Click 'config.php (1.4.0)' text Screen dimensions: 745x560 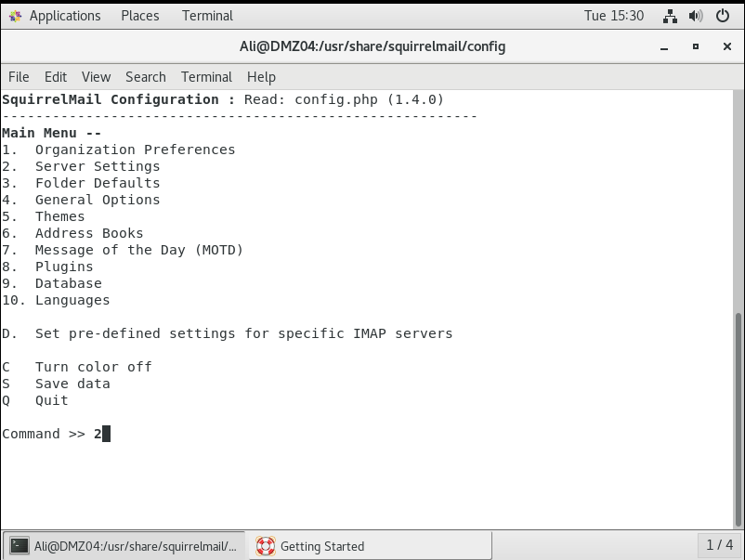point(369,99)
